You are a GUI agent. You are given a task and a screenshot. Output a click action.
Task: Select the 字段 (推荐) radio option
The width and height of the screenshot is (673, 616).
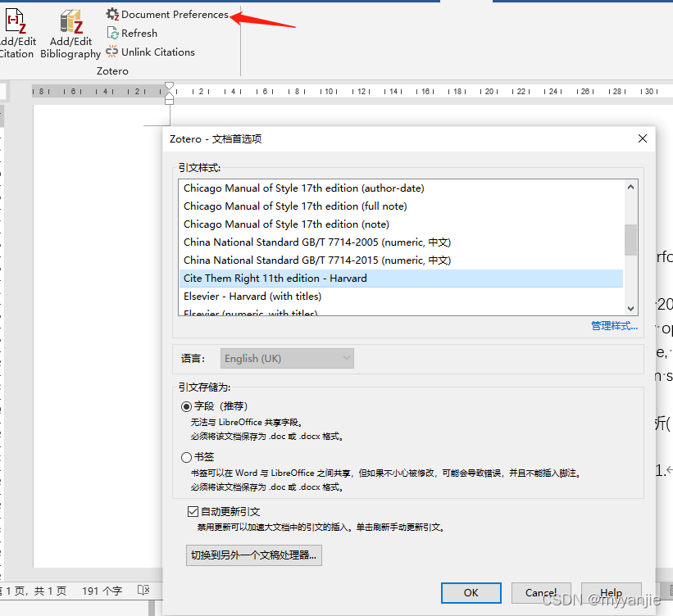(x=186, y=406)
